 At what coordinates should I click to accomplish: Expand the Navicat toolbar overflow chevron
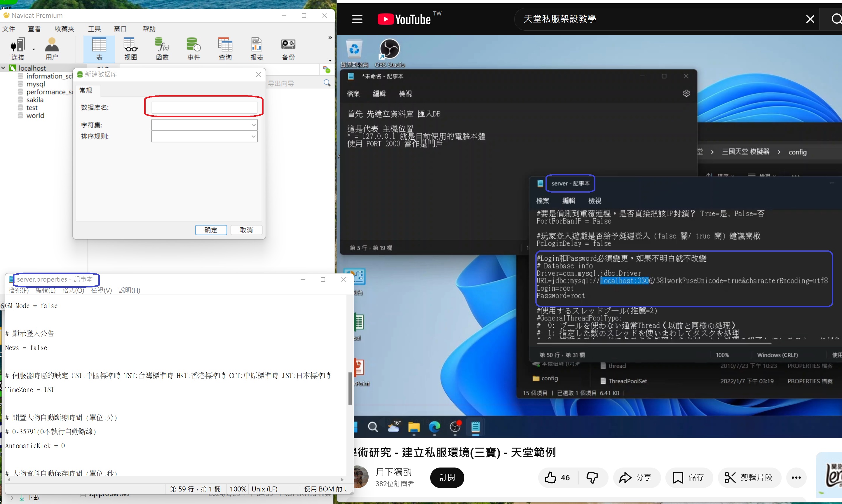point(330,38)
